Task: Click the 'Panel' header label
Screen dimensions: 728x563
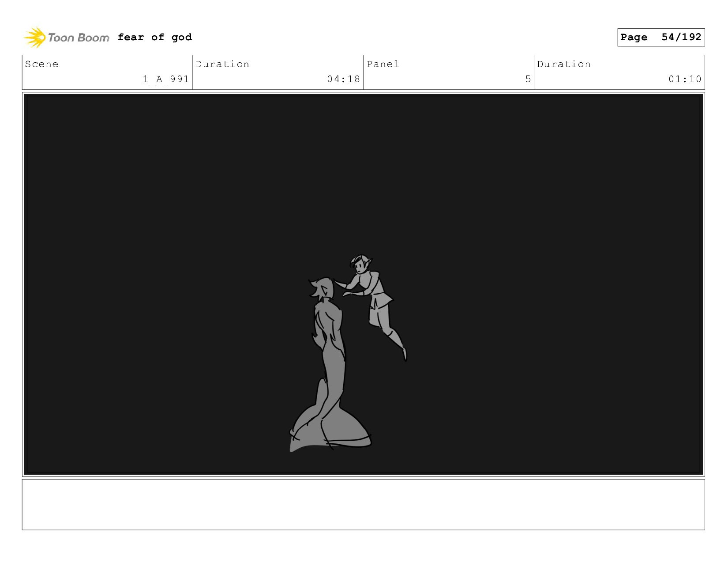Action: click(383, 64)
